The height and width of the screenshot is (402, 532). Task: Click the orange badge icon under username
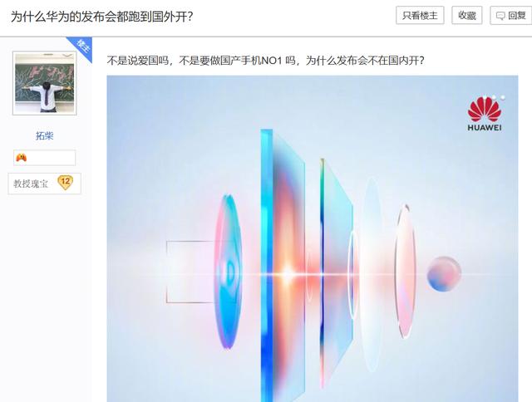click(x=21, y=158)
